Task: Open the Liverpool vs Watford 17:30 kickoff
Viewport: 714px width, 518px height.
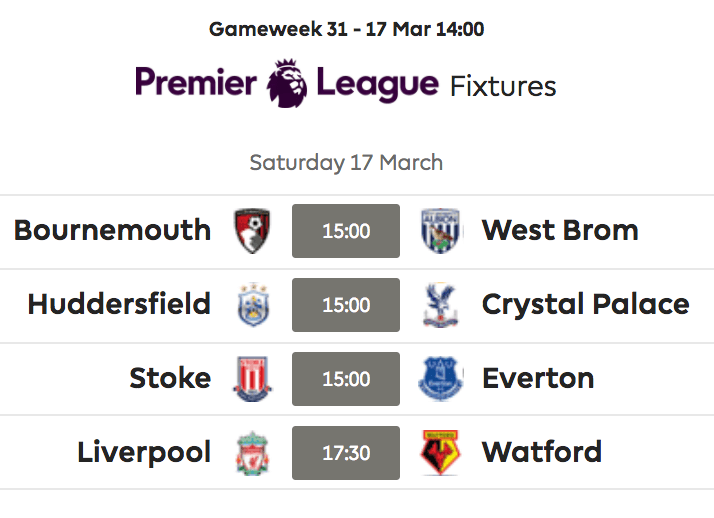Action: (x=346, y=453)
